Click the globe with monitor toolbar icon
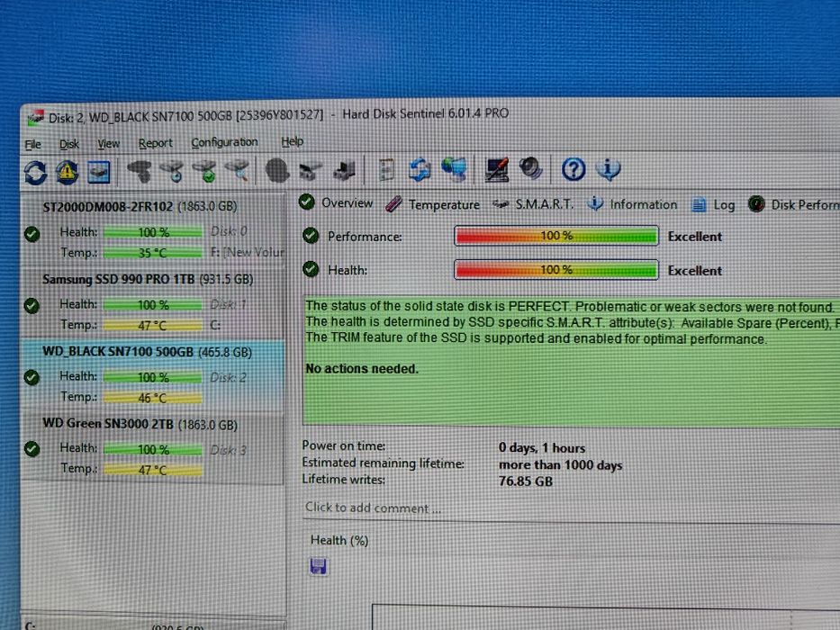The width and height of the screenshot is (840, 630). (x=455, y=169)
